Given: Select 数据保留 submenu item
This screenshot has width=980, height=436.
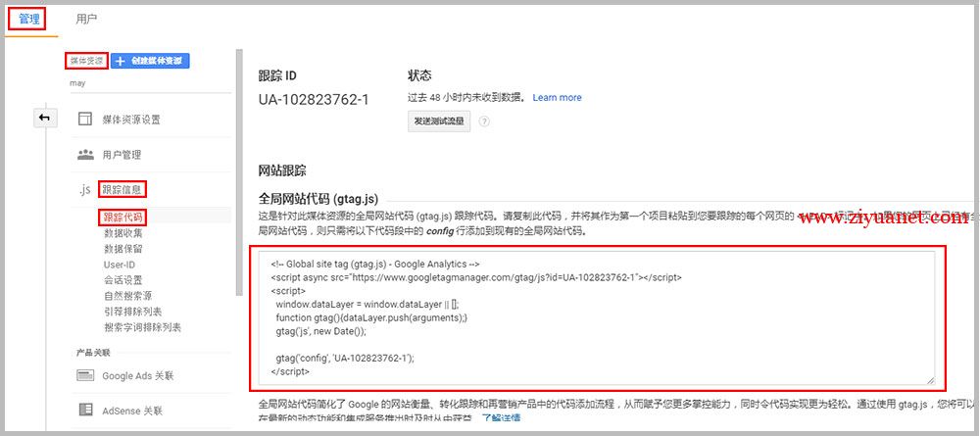Looking at the screenshot, I should pyautogui.click(x=123, y=249).
